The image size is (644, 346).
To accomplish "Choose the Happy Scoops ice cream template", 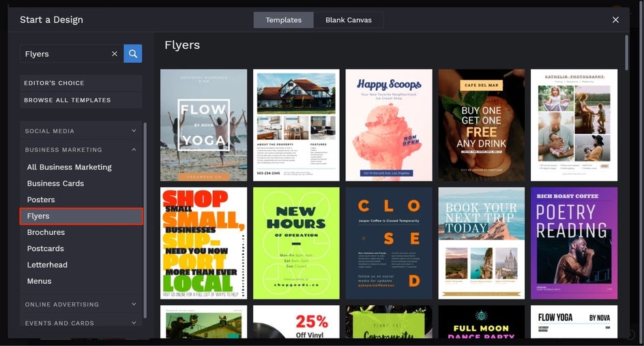I will click(389, 125).
